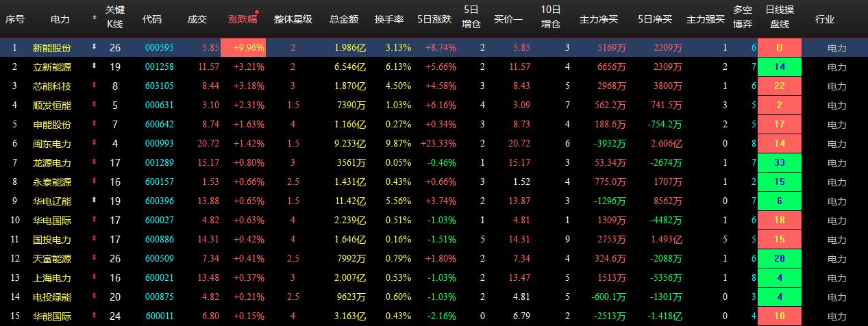868x326 pixels.
Task: Click the red B cell in 新能股份 row
Action: click(780, 48)
